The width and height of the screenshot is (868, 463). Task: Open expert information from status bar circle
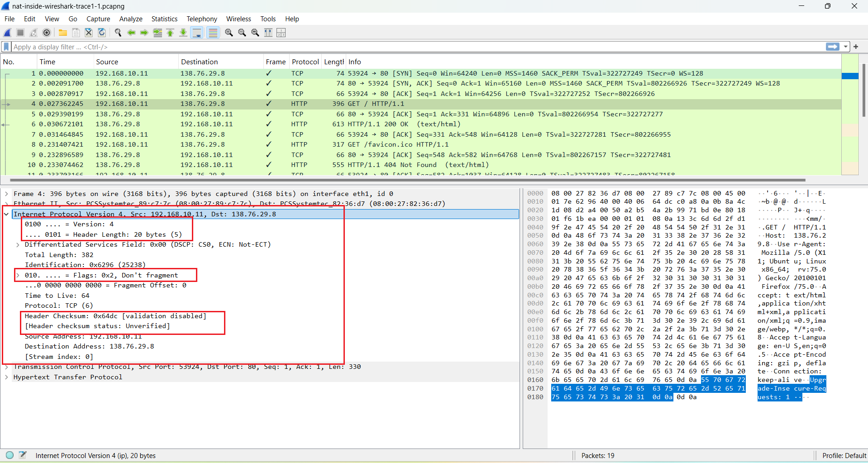click(x=10, y=455)
